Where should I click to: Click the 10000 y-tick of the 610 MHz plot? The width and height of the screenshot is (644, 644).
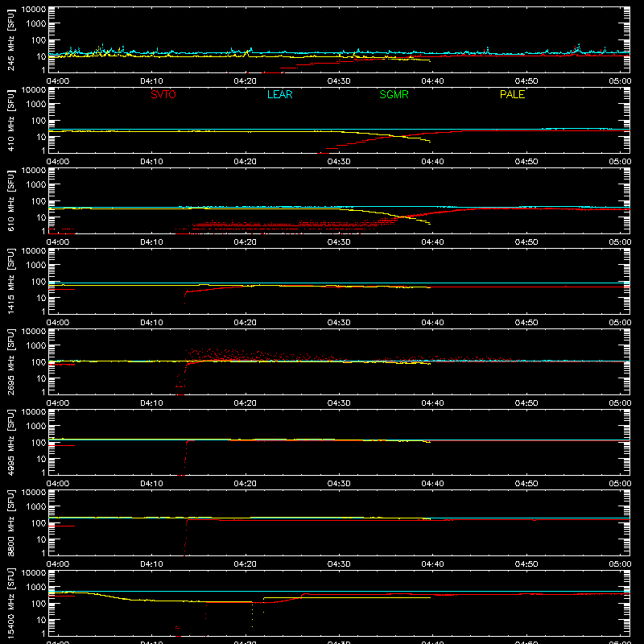click(34, 171)
